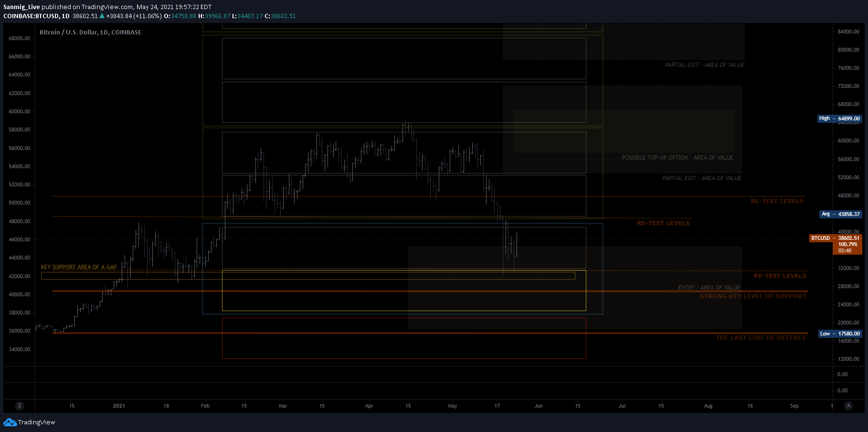Image resolution: width=868 pixels, height=432 pixels.
Task: Open author Sanmig_Live profile name
Action: pyautogui.click(x=21, y=7)
